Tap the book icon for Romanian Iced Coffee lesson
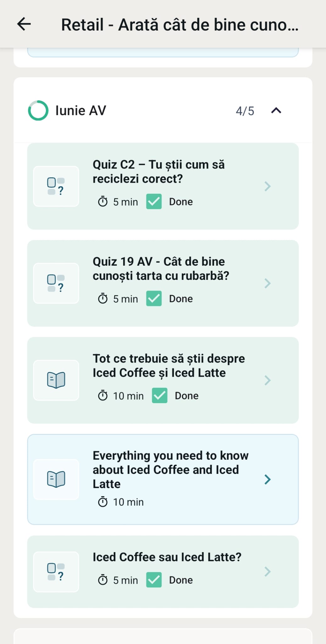The height and width of the screenshot is (644, 326). click(x=56, y=380)
